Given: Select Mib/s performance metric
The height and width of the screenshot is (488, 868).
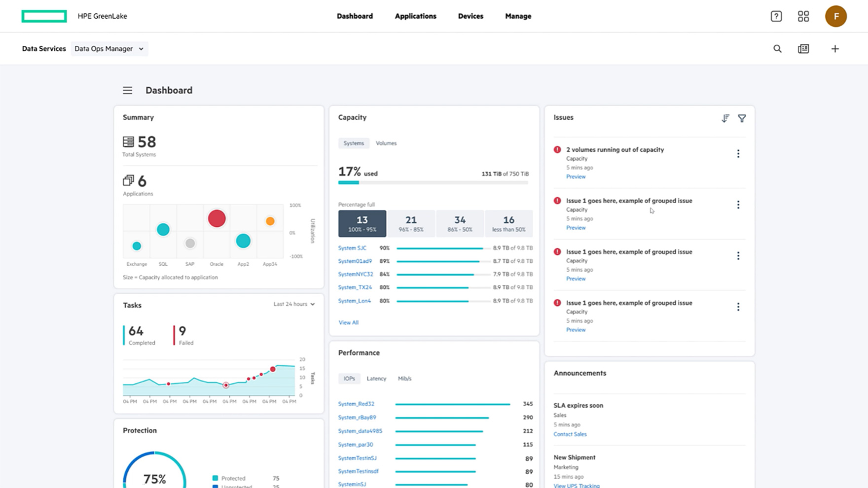Looking at the screenshot, I should pyautogui.click(x=404, y=379).
